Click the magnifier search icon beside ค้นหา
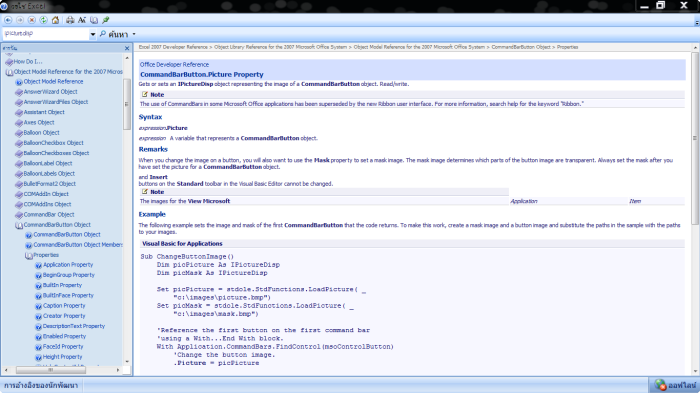 [x=103, y=34]
